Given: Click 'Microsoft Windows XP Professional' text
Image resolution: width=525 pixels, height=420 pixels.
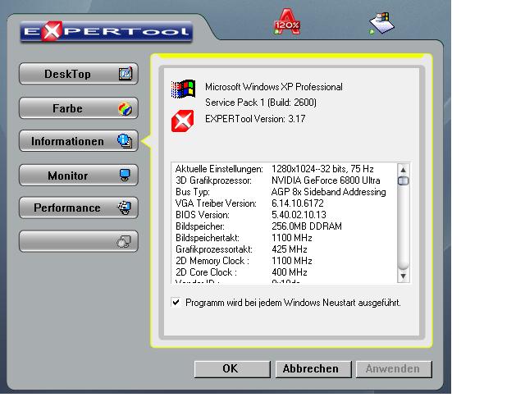Looking at the screenshot, I should pyautogui.click(x=274, y=87).
